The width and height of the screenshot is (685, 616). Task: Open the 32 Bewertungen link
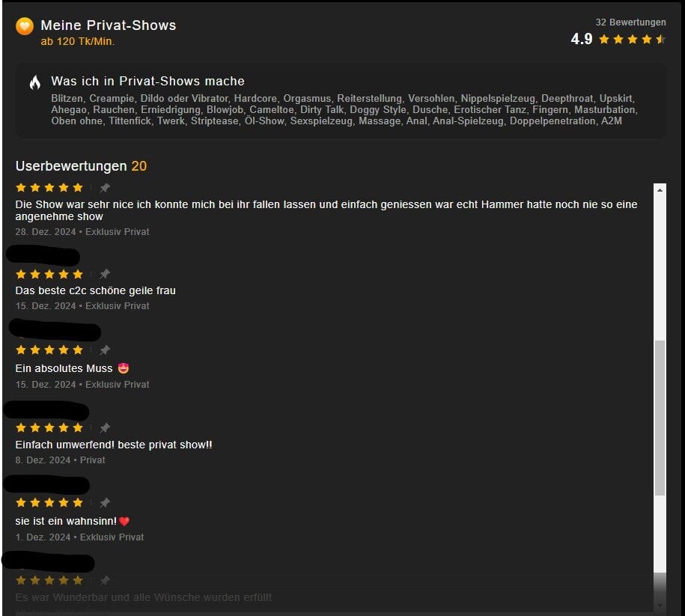630,22
